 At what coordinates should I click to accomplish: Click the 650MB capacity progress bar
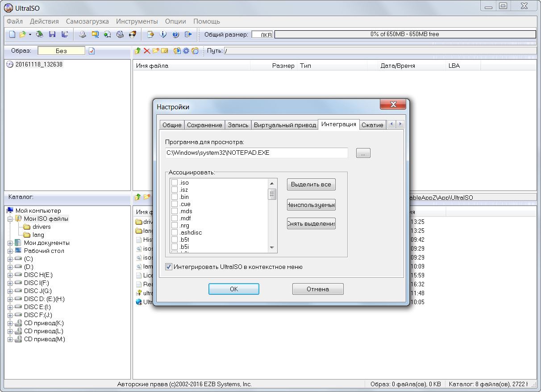(x=405, y=34)
